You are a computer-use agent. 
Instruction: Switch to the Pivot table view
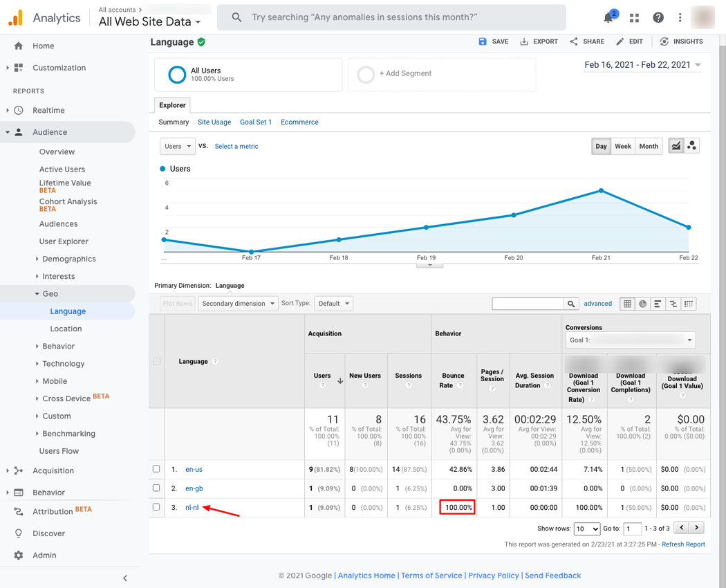688,303
